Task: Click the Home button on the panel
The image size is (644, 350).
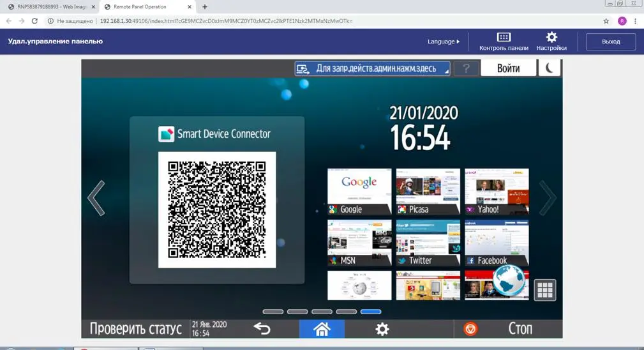Action: click(322, 329)
